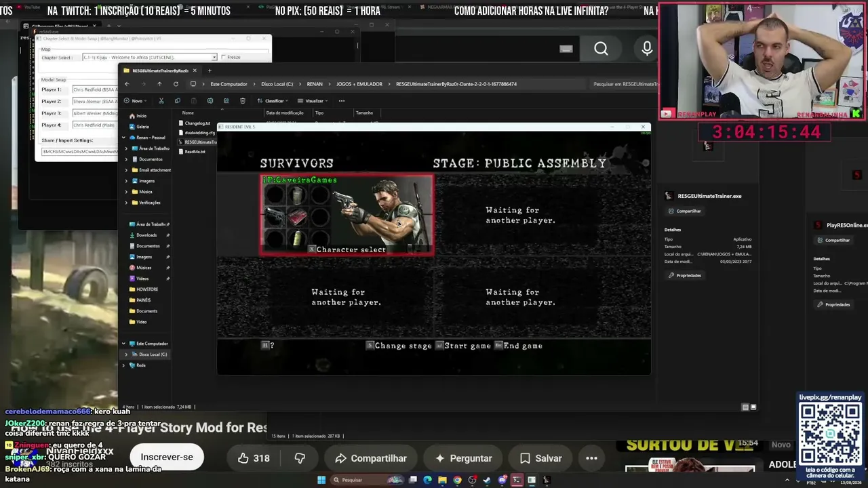Open Microsoft Edge from the taskbar
868x488 pixels.
pos(427,480)
